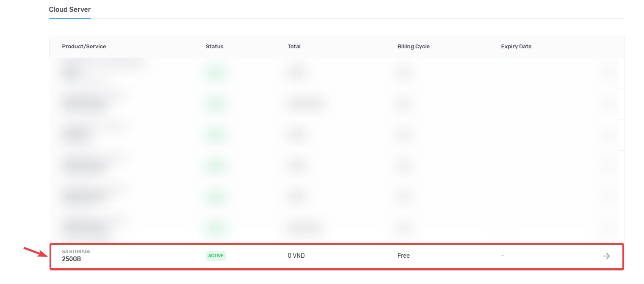Click the Billing Cycle column header
Screen dimensions: 644x284
pos(413,47)
